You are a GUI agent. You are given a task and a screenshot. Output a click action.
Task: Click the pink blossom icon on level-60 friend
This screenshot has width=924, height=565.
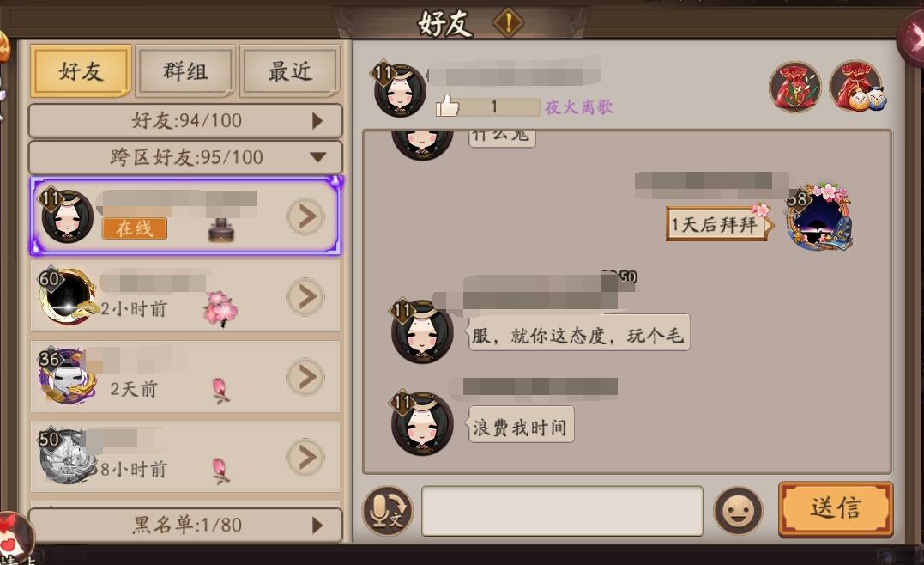click(x=220, y=308)
